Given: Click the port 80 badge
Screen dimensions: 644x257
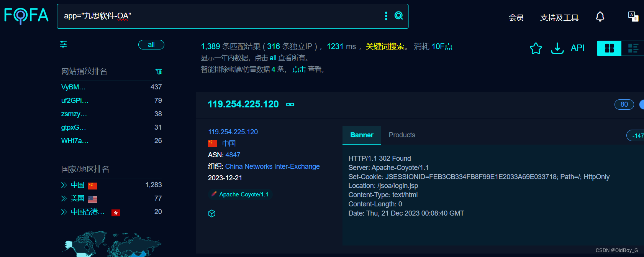Looking at the screenshot, I should click(x=624, y=104).
